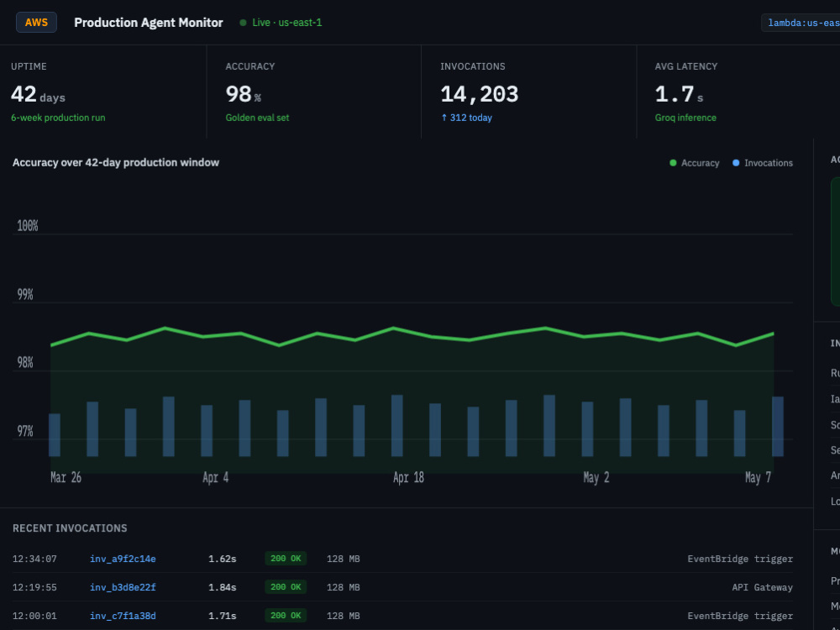Click the 200 OK badge for inv_b3d8e22f
The width and height of the screenshot is (840, 630).
click(286, 586)
